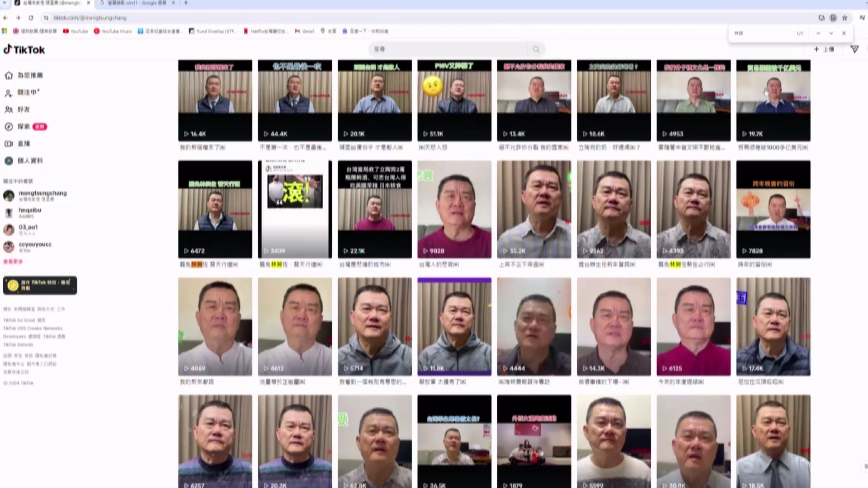Open followed account hnqaibu

point(23,212)
